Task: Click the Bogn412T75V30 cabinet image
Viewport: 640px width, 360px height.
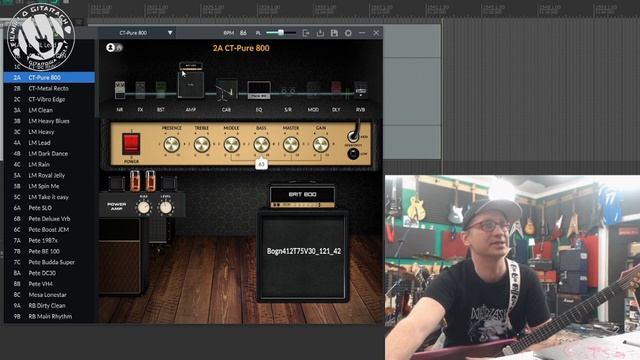Action: 303,256
